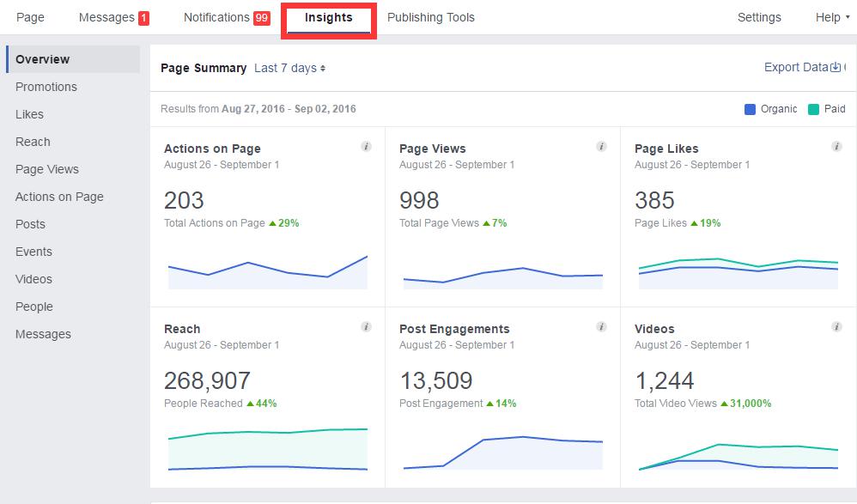Open Messages unread badge showing 1
This screenshot has height=504, width=857.
pos(143,18)
